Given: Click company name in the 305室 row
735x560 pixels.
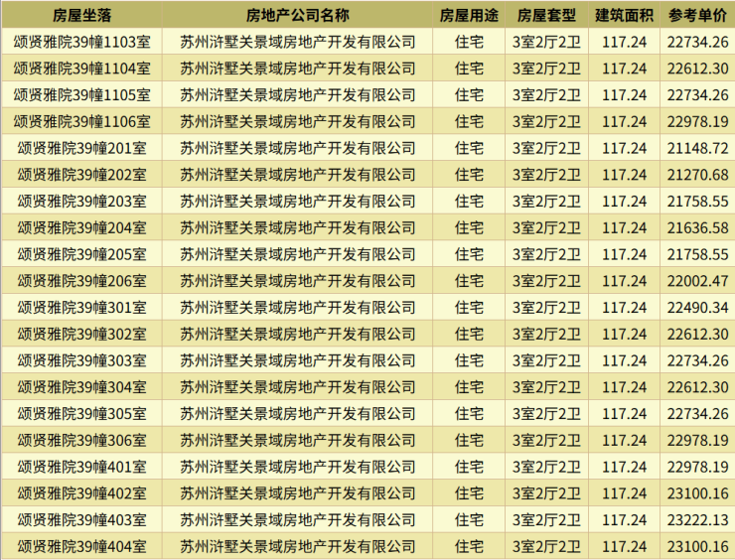Looking at the screenshot, I should pyautogui.click(x=298, y=414).
